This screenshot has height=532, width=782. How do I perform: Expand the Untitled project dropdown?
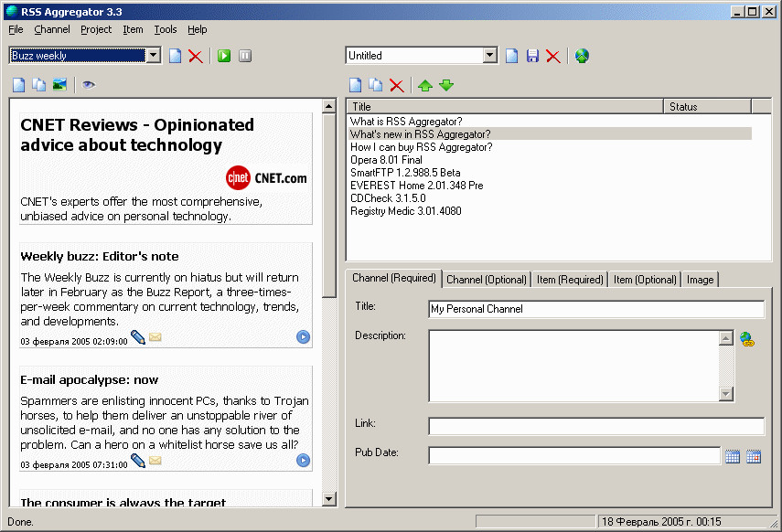(x=490, y=56)
